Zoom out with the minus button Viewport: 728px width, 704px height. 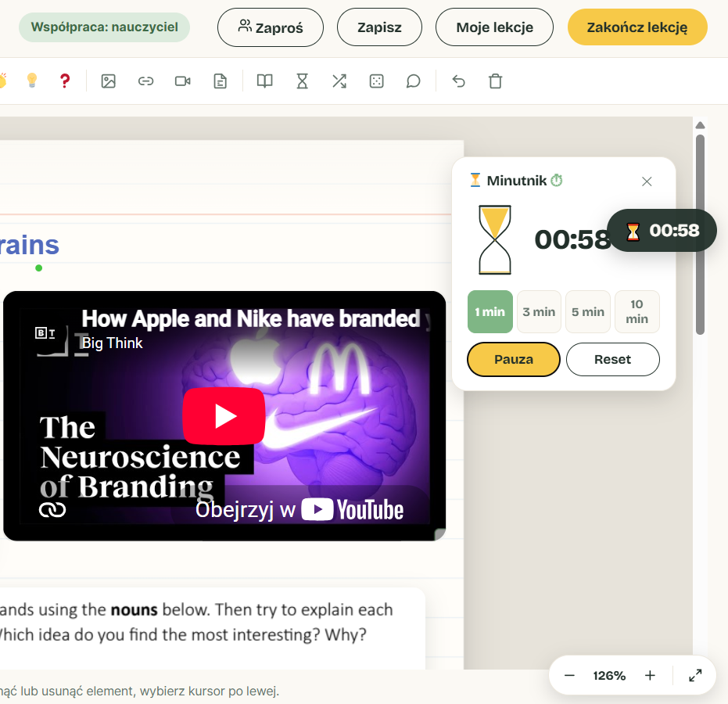point(569,676)
